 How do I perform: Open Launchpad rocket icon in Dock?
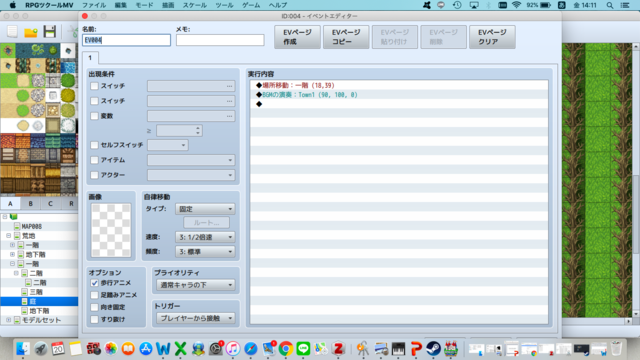coord(40,349)
